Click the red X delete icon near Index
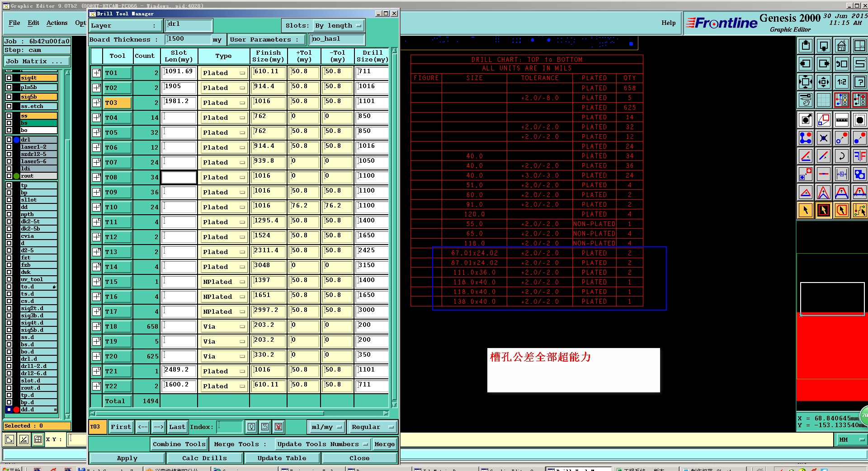The height and width of the screenshot is (471, 868). pyautogui.click(x=278, y=427)
